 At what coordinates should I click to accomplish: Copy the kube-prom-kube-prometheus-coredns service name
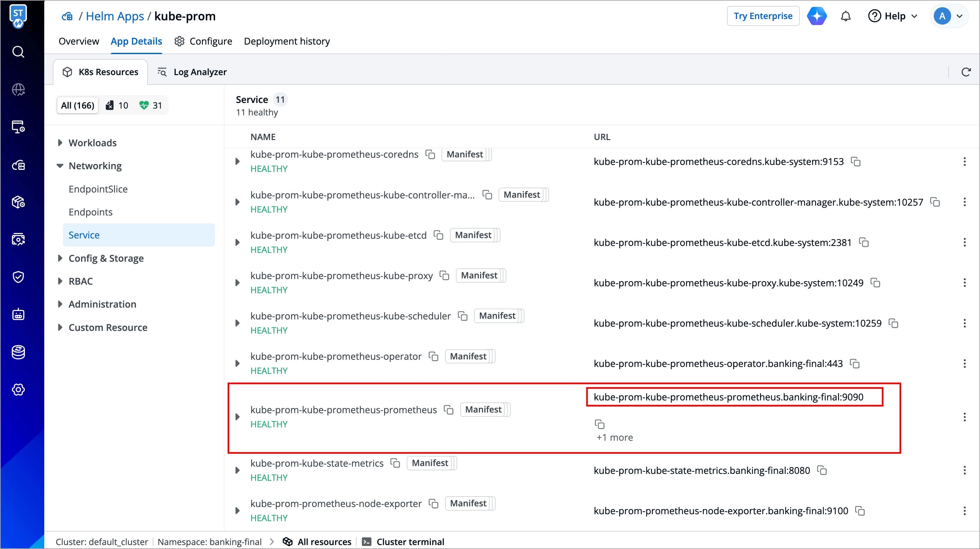[430, 154]
